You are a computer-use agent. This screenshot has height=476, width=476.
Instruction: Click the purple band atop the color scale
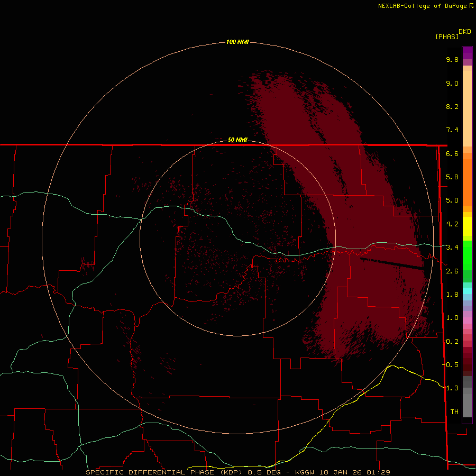(467, 53)
